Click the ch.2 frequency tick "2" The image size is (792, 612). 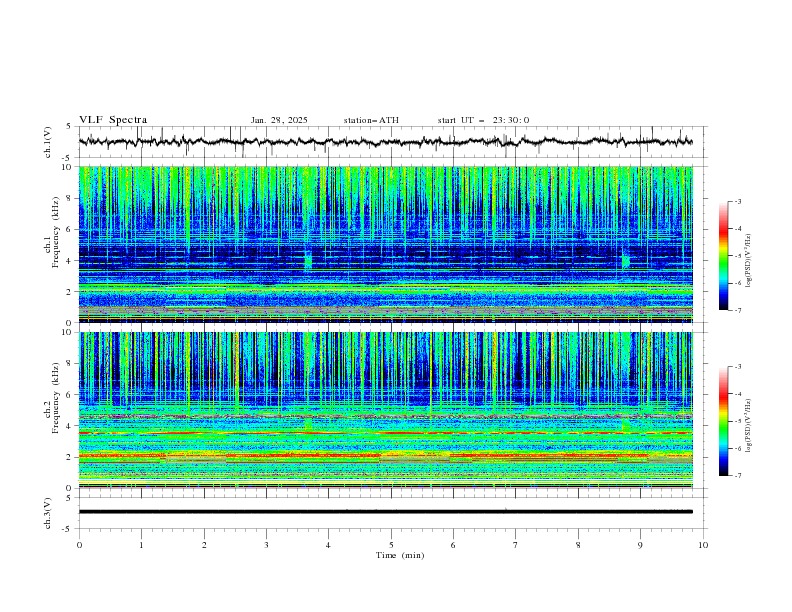tap(71, 457)
